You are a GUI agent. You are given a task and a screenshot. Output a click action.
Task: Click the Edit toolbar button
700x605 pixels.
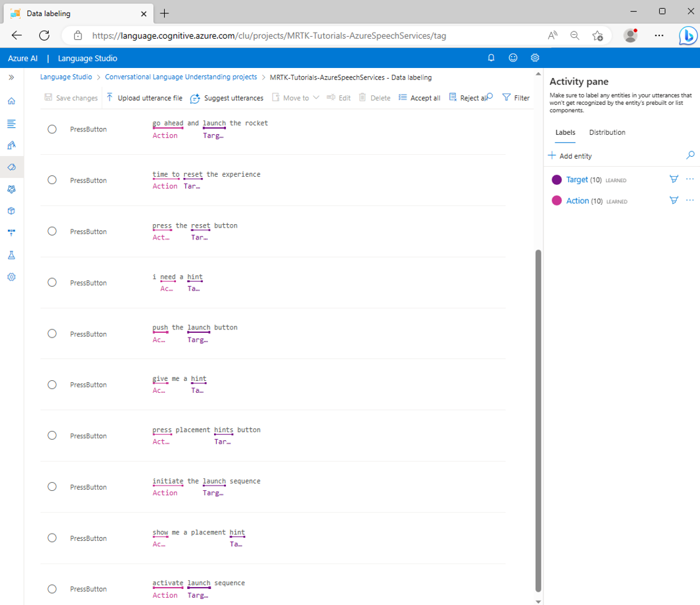pos(339,98)
